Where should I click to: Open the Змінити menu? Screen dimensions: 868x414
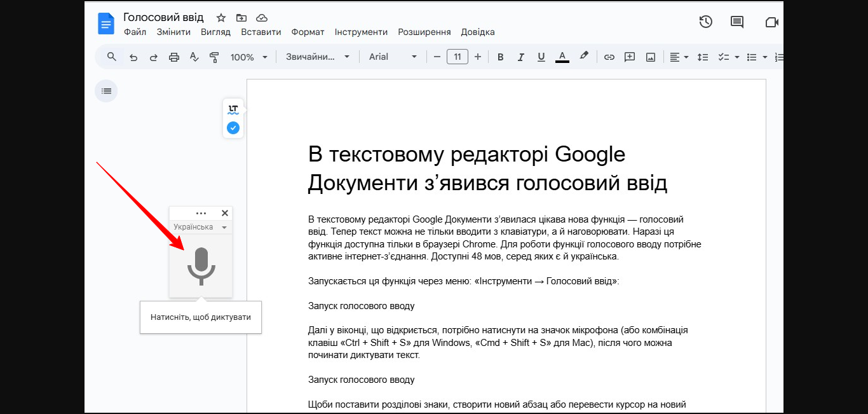173,32
